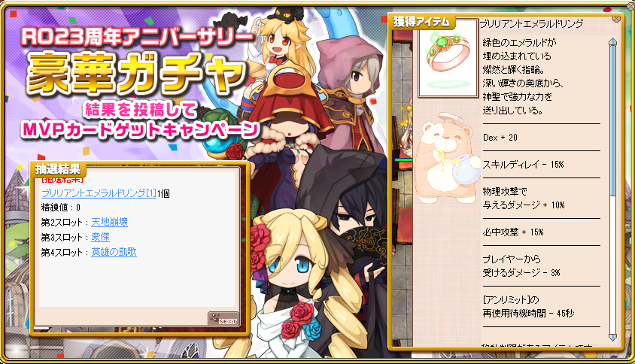The height and width of the screenshot is (364, 635).
Task: Open the ブリリアントエメラルドリング[1] item link
Action: [x=99, y=193]
